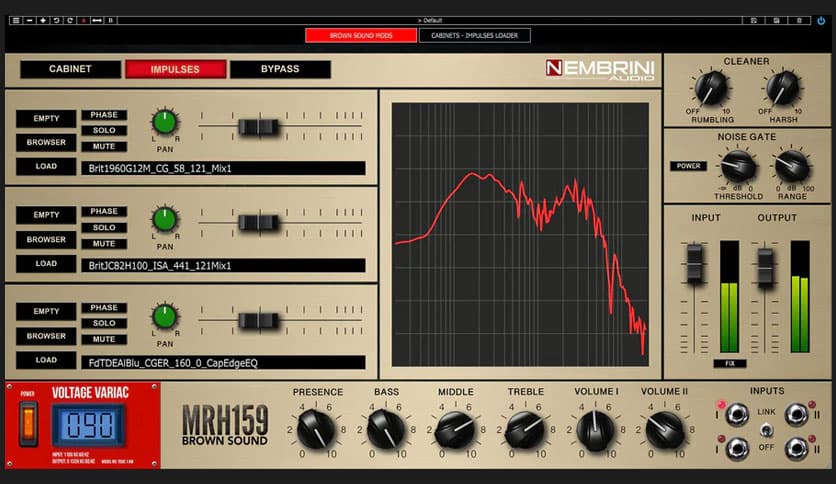Switch to Brown Sound Mods tab
Image resolution: width=836 pixels, height=484 pixels.
pos(361,35)
